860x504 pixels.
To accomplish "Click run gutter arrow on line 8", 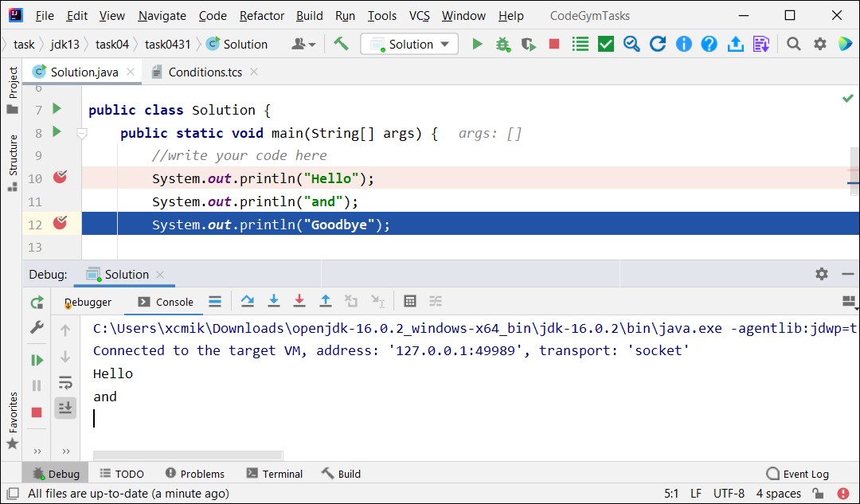I will pos(57,131).
